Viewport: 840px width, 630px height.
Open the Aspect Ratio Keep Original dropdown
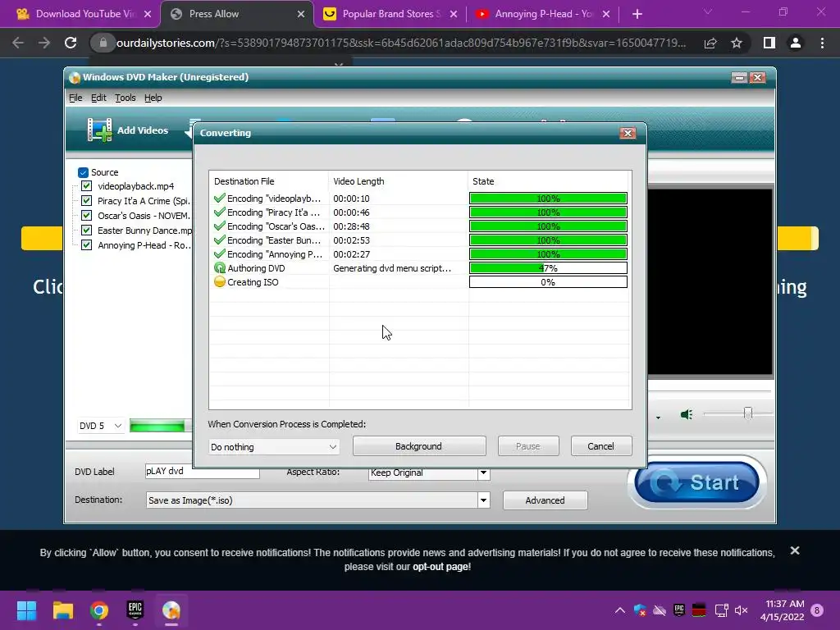coord(429,473)
